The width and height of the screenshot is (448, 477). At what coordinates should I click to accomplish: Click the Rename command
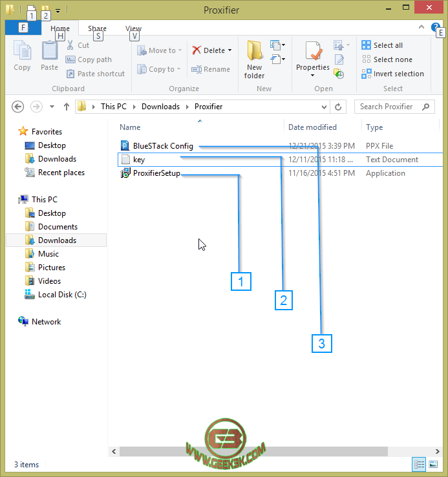point(211,69)
